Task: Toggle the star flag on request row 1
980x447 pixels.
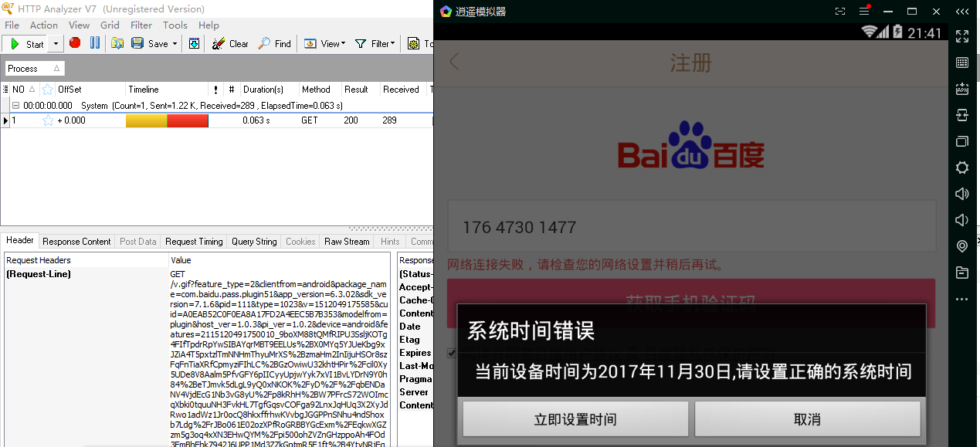Action: tap(48, 120)
